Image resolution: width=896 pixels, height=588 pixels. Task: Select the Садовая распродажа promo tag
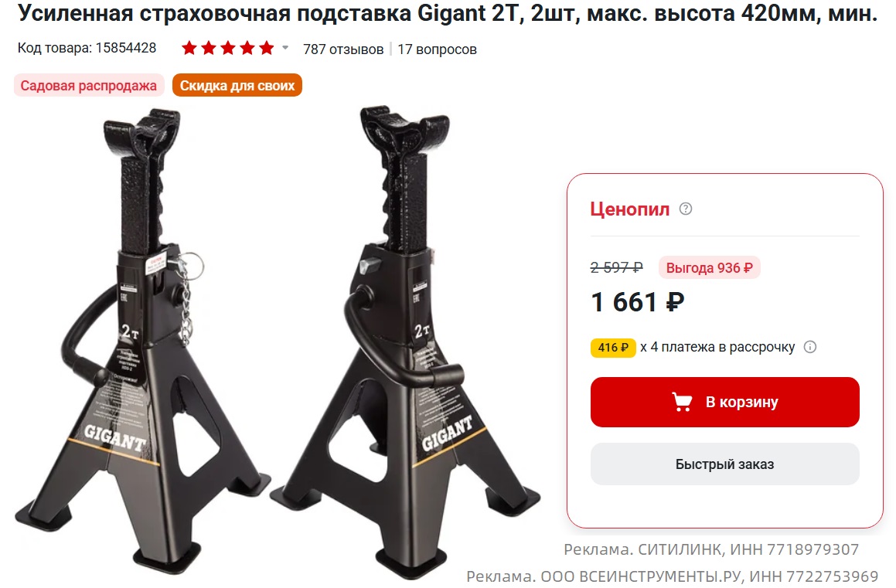(x=89, y=86)
